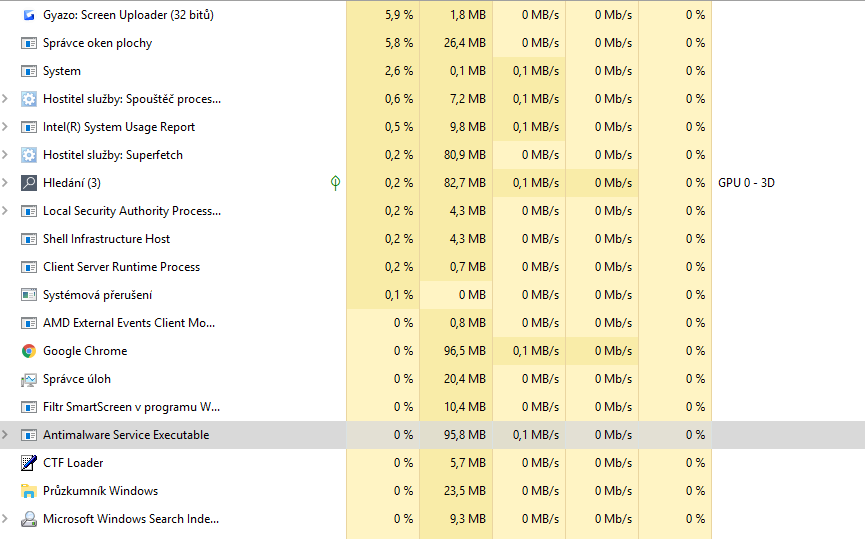The image size is (865, 539).
Task: Click the Intel(R) System Usage Report icon
Action: 29,127
